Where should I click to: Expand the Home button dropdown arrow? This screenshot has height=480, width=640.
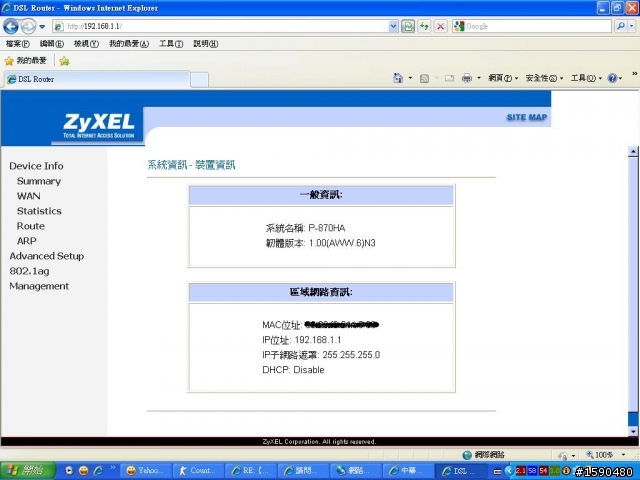coord(410,78)
